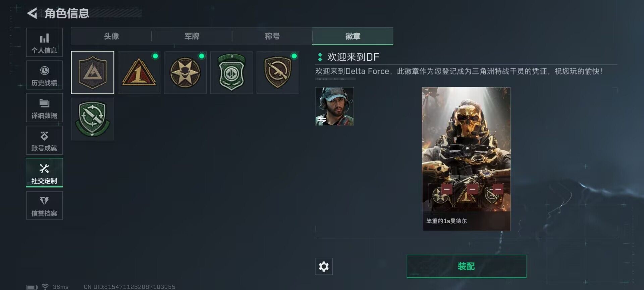
Task: Go back using the arrow beside 角色信息
Action: point(32,13)
